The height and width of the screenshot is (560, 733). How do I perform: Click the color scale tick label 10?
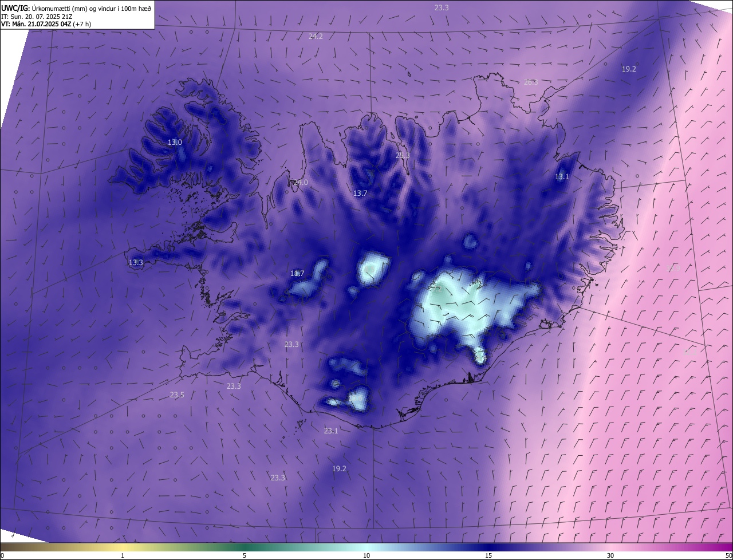pos(366,555)
